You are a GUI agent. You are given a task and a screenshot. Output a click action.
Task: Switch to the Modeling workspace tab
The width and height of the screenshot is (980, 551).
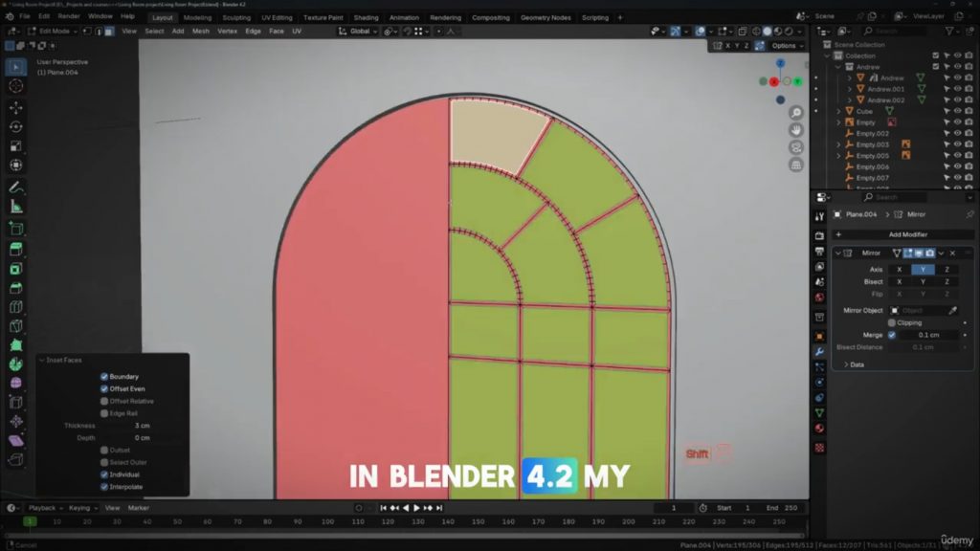tap(197, 17)
